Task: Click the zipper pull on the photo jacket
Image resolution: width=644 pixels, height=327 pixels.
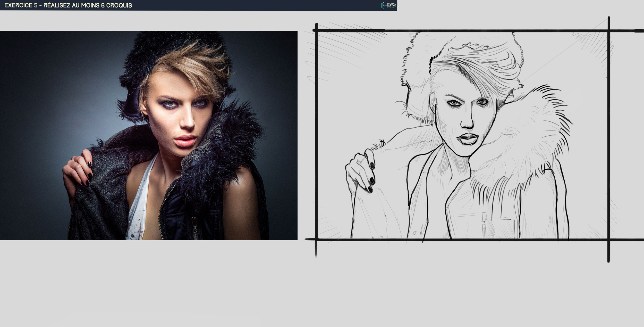Action: tap(195, 224)
